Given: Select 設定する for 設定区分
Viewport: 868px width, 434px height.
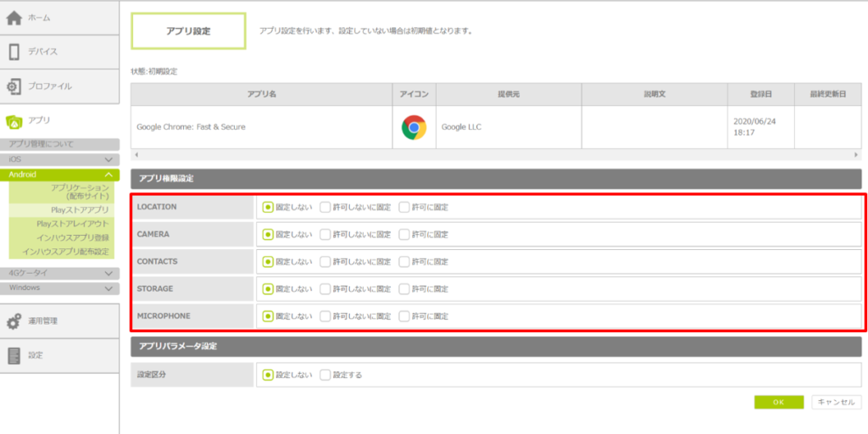Looking at the screenshot, I should click(x=325, y=375).
